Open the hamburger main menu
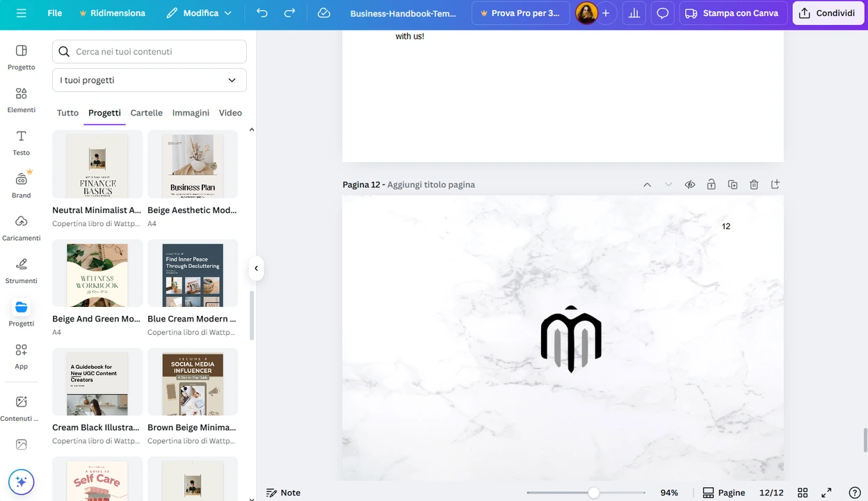 point(21,13)
